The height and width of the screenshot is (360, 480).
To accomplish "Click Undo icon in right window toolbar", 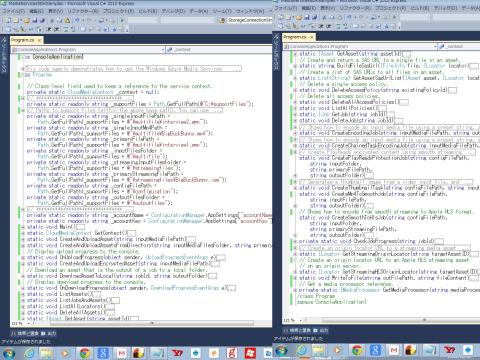I will tap(349, 17).
